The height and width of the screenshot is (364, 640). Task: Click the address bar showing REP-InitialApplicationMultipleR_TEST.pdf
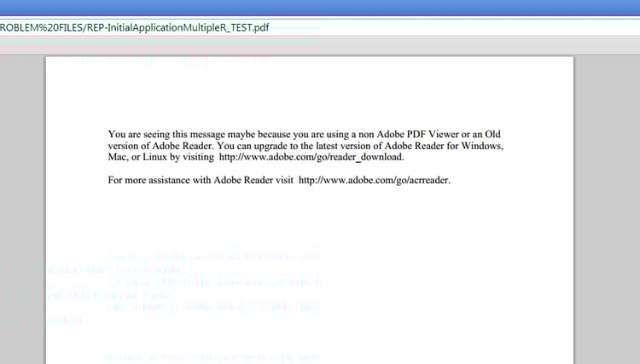(x=320, y=28)
